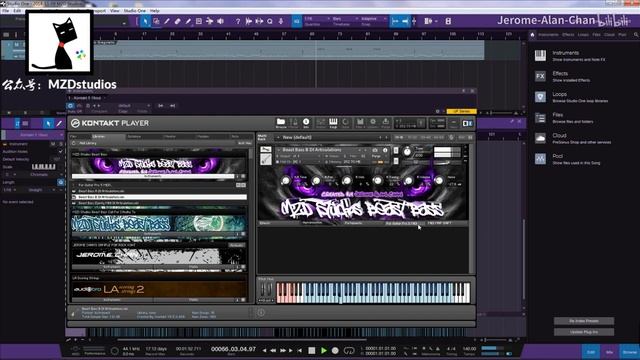Image resolution: width=640 pixels, height=360 pixels.
Task: Open the Quantize 1/16 dropdown
Action: (x=317, y=19)
